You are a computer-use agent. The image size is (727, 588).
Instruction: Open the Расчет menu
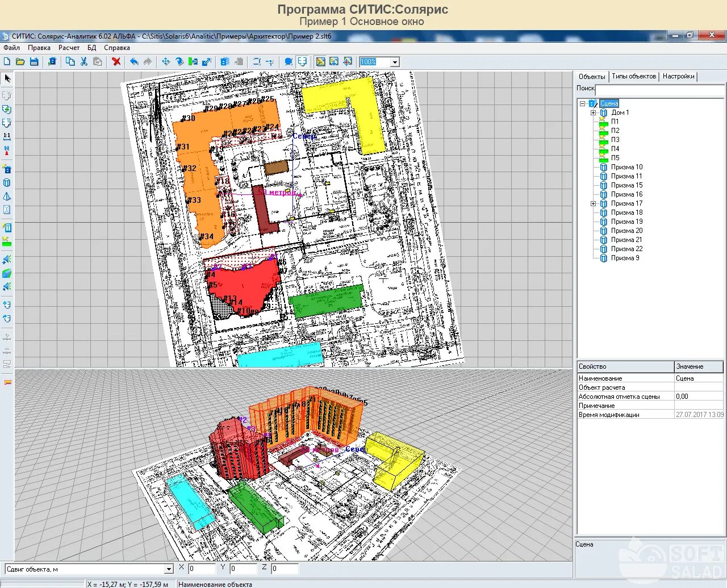pos(69,48)
